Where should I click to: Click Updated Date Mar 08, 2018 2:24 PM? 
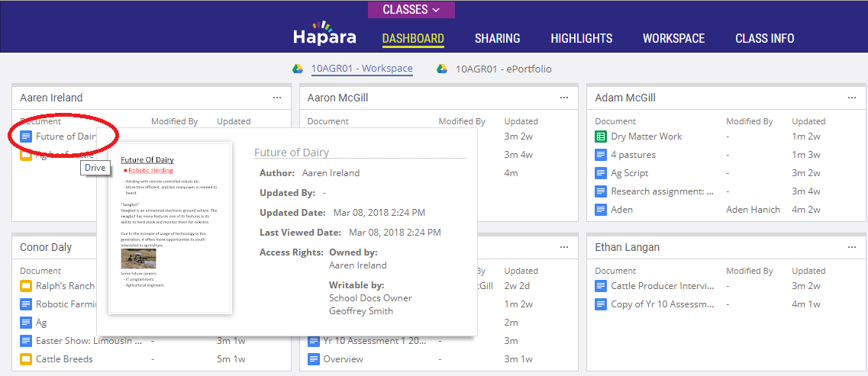click(x=379, y=212)
